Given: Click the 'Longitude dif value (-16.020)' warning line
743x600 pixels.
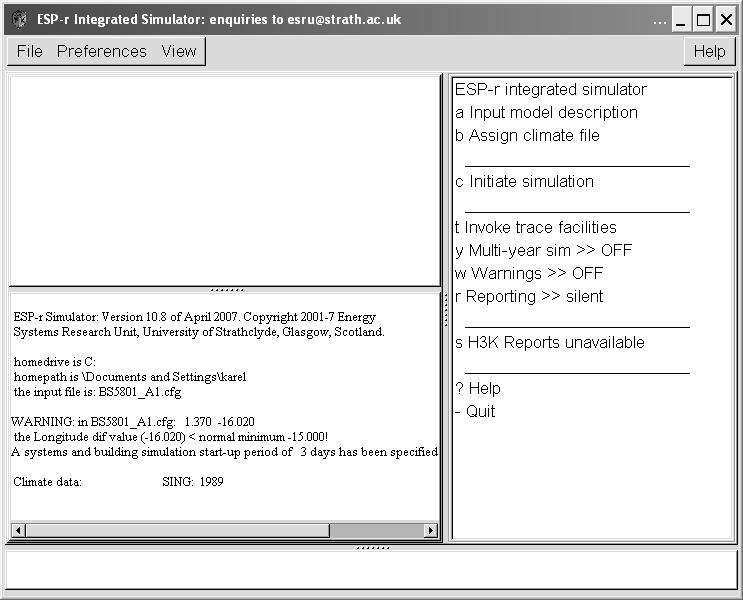Looking at the screenshot, I should click(x=171, y=437).
